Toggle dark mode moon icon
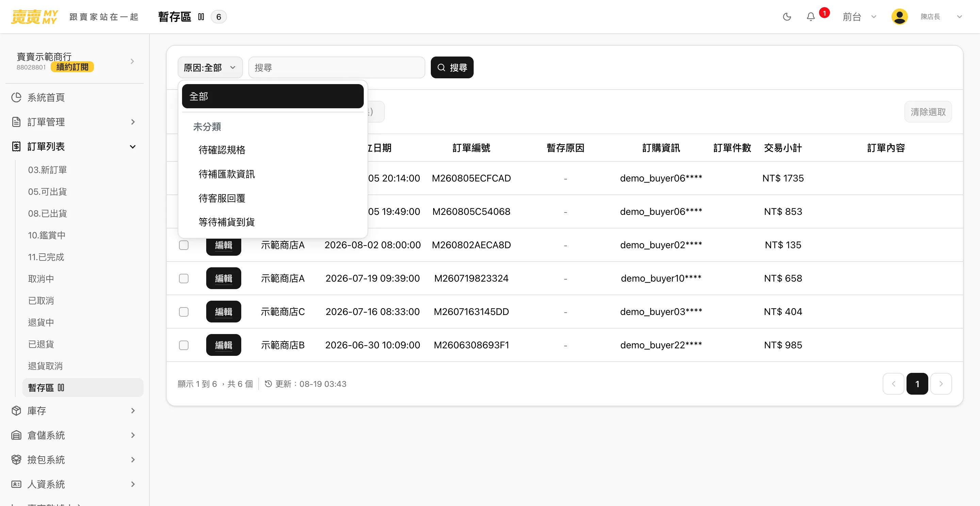 (x=787, y=17)
